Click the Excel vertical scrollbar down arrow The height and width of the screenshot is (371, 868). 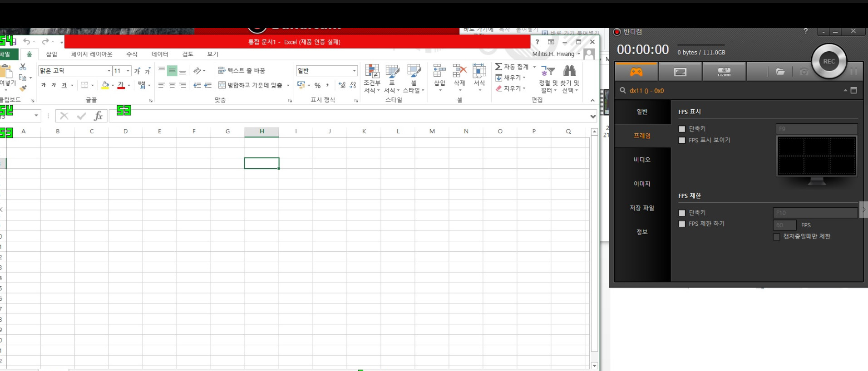(594, 366)
